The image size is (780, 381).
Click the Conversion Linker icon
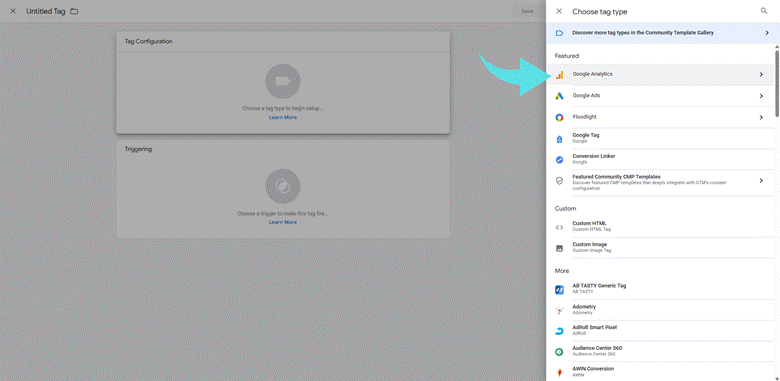(559, 160)
